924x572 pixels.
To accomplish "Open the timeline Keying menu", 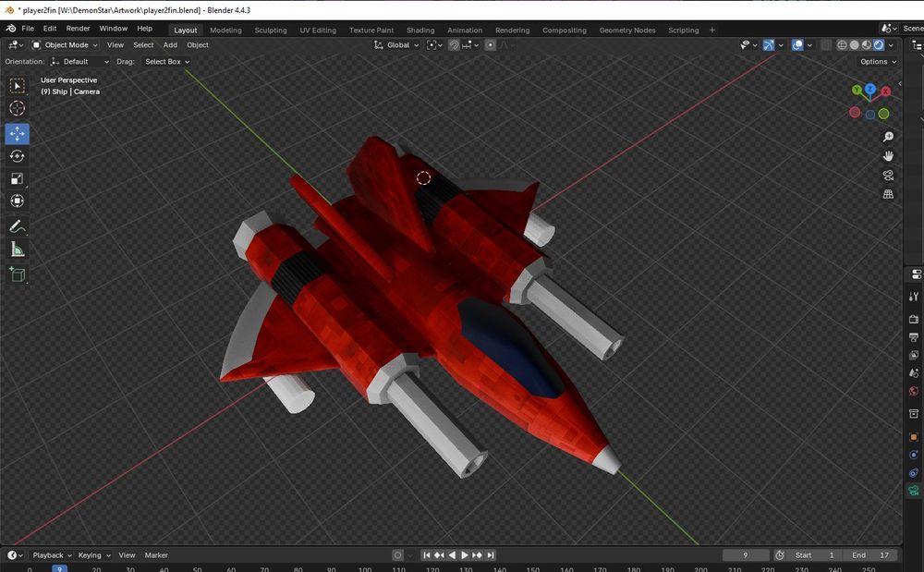I will [x=93, y=555].
